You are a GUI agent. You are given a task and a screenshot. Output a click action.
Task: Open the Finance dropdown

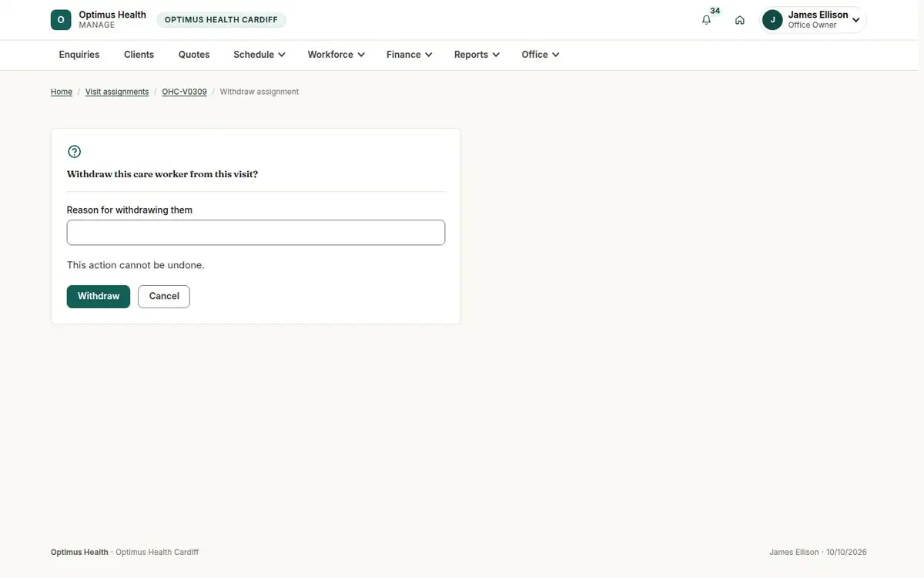[x=409, y=55]
